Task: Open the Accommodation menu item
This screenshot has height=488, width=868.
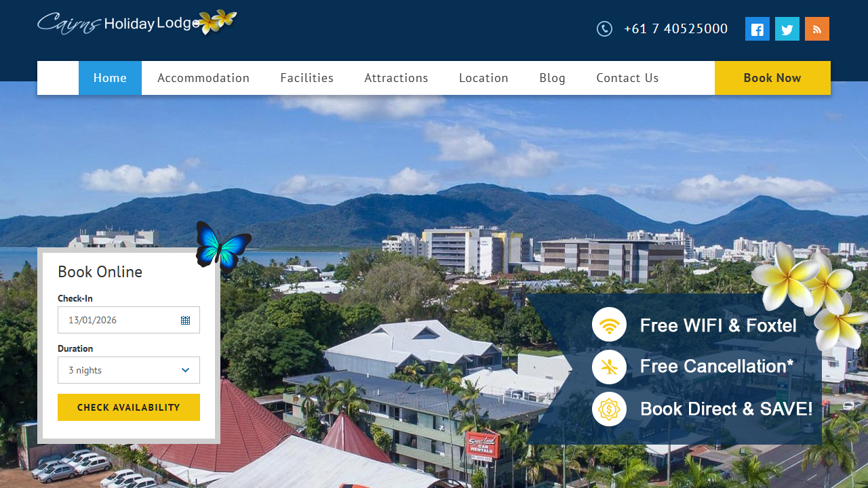Action: [203, 78]
